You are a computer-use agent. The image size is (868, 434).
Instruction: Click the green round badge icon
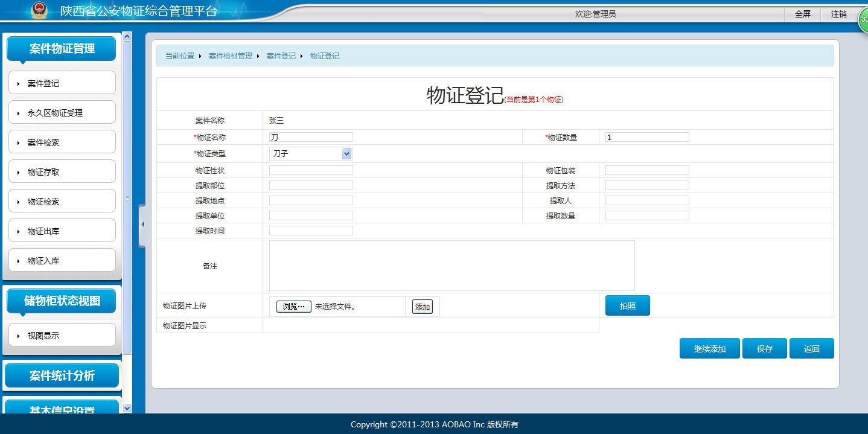pos(863,19)
